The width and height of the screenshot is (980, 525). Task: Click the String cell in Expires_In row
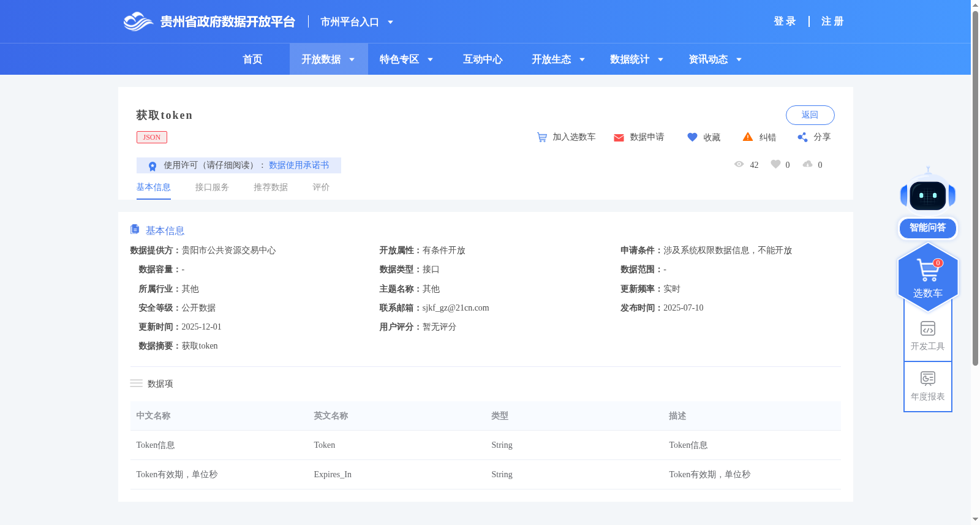coord(502,475)
